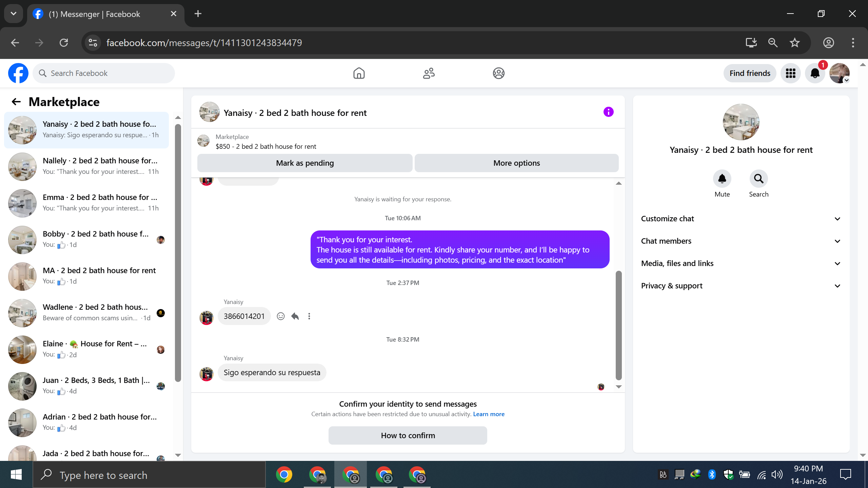The width and height of the screenshot is (868, 488).
Task: Click the Mark as pending button
Action: (x=304, y=163)
